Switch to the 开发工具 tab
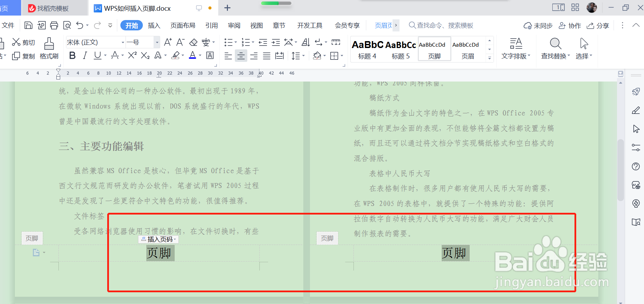This screenshot has height=304, width=644. point(310,25)
